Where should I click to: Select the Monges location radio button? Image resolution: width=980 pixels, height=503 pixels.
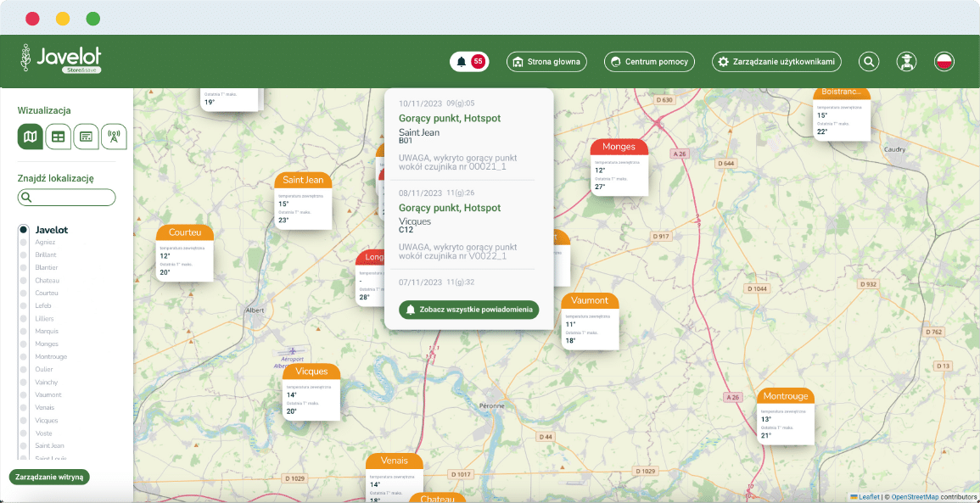24,344
